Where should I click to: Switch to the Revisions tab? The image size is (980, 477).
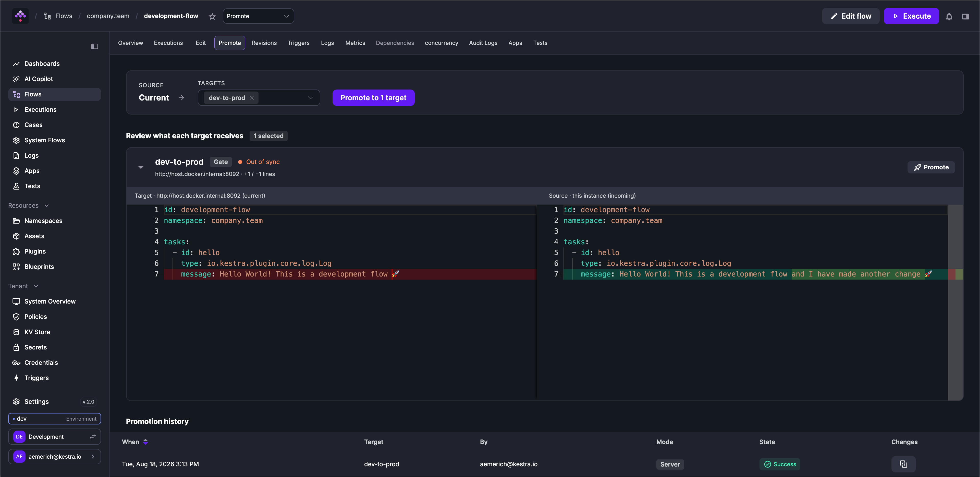coord(264,43)
